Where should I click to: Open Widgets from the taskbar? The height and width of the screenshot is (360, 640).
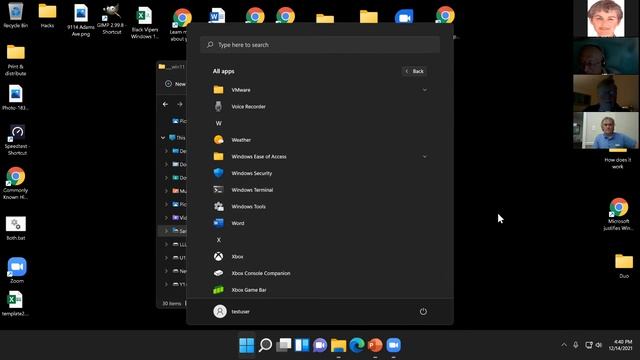302,345
